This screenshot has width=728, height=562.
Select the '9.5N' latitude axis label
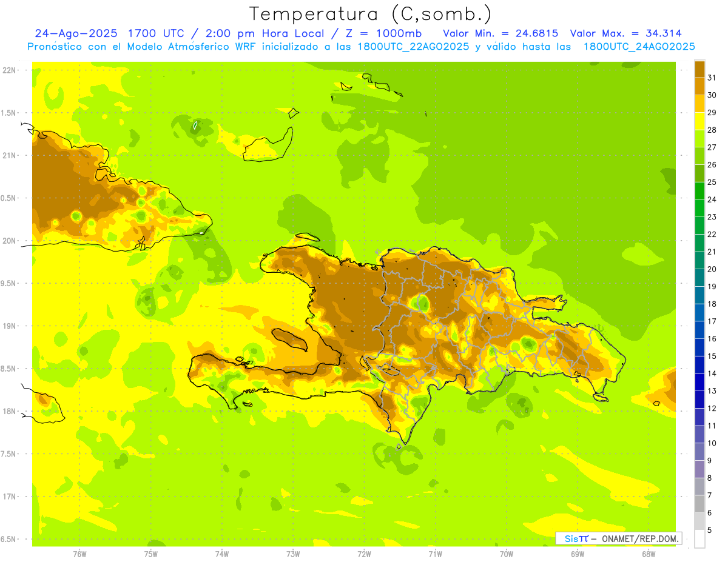[x=8, y=283]
